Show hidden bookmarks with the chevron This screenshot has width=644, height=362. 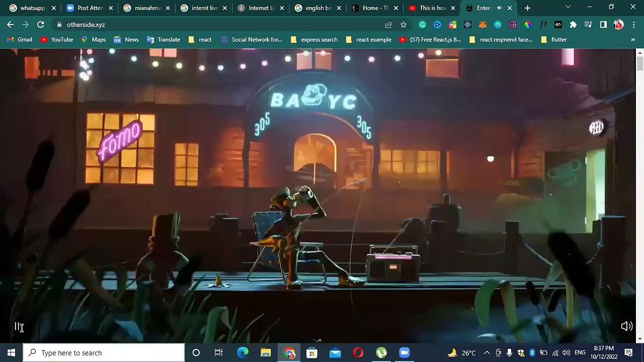tap(633, 40)
